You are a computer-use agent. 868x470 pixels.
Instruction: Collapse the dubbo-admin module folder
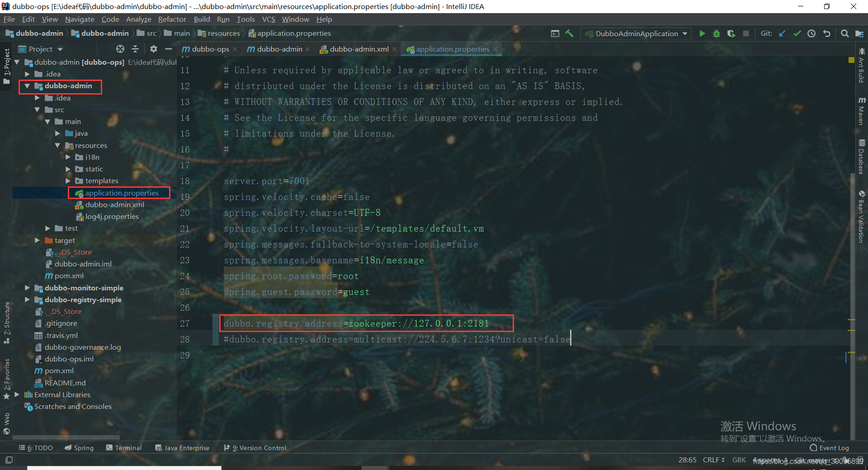[x=27, y=86]
